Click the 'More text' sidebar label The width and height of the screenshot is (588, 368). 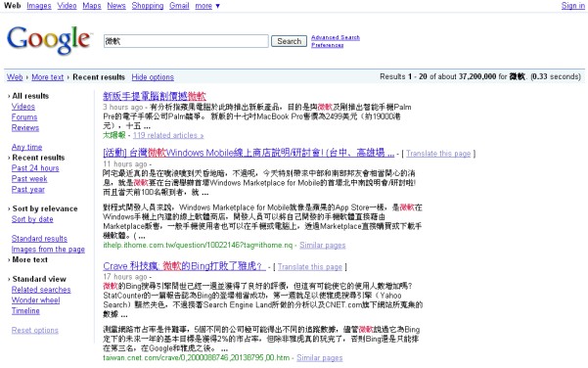point(30,259)
